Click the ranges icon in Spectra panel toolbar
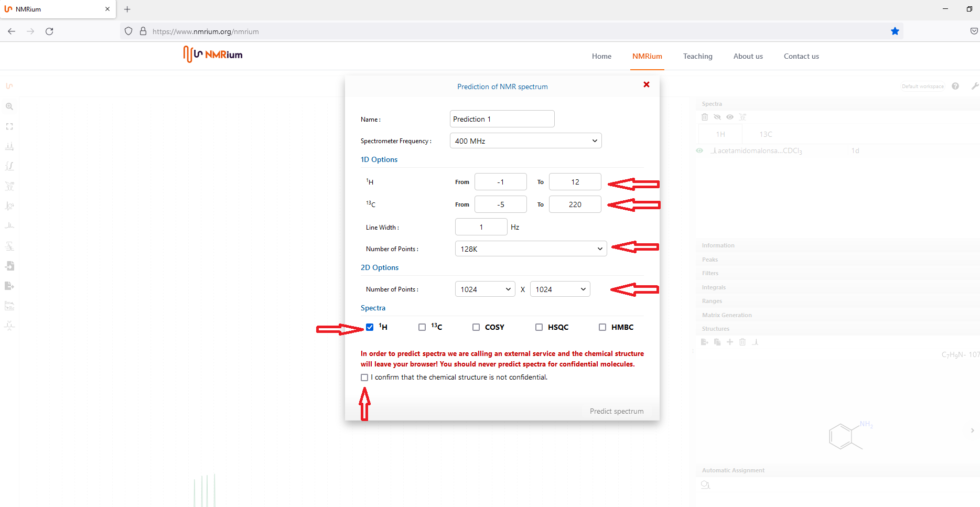 tap(742, 117)
